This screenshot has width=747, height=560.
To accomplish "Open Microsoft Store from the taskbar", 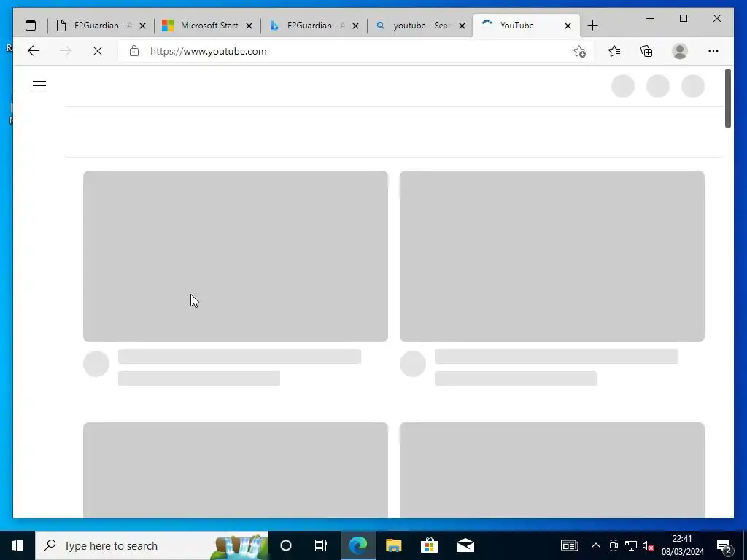I will click(x=429, y=545).
